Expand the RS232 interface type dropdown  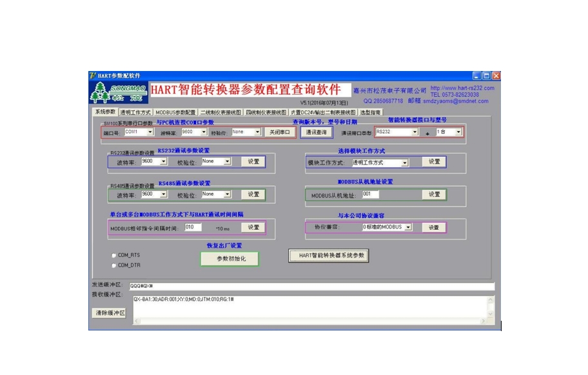pyautogui.click(x=415, y=132)
